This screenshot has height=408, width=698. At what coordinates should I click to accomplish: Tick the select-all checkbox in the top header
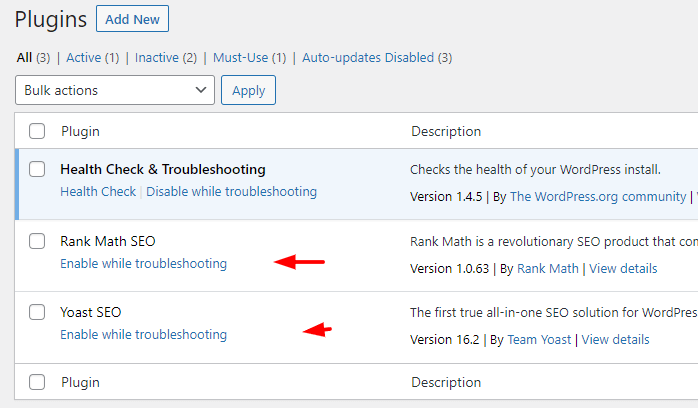[37, 131]
